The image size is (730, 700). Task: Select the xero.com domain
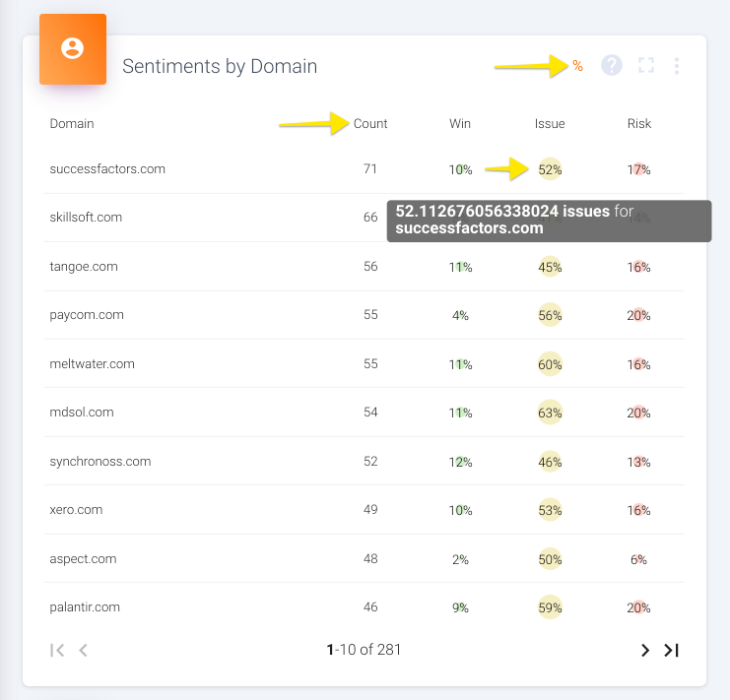click(x=76, y=510)
